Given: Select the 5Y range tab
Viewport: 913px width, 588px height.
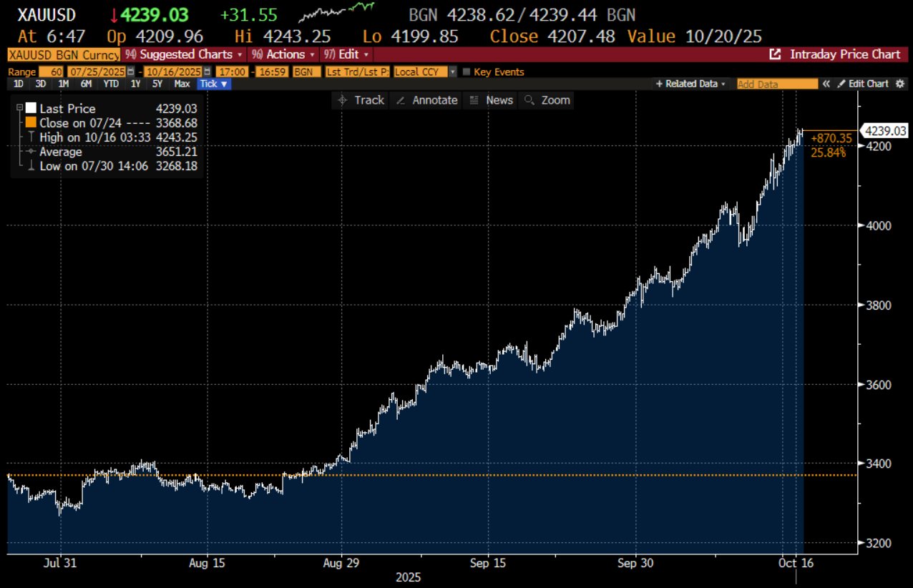Looking at the screenshot, I should [x=157, y=84].
